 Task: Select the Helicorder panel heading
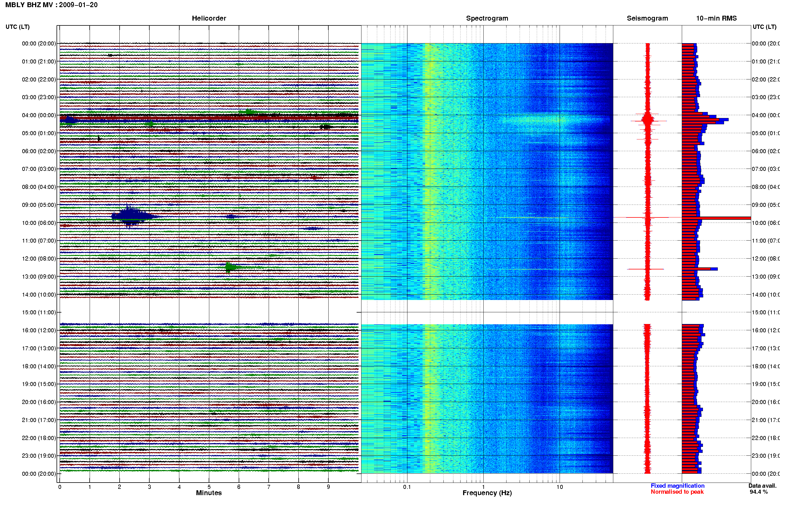pyautogui.click(x=209, y=19)
